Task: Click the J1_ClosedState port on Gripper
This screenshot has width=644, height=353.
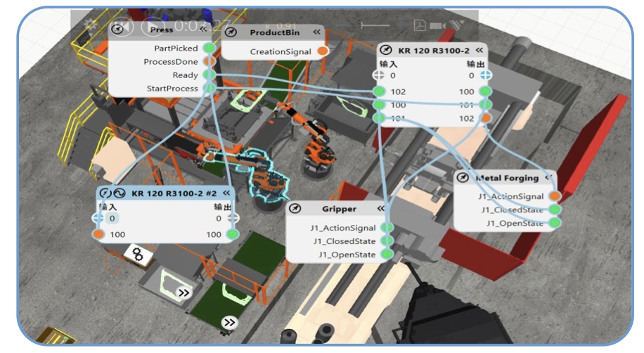Action: (x=387, y=240)
